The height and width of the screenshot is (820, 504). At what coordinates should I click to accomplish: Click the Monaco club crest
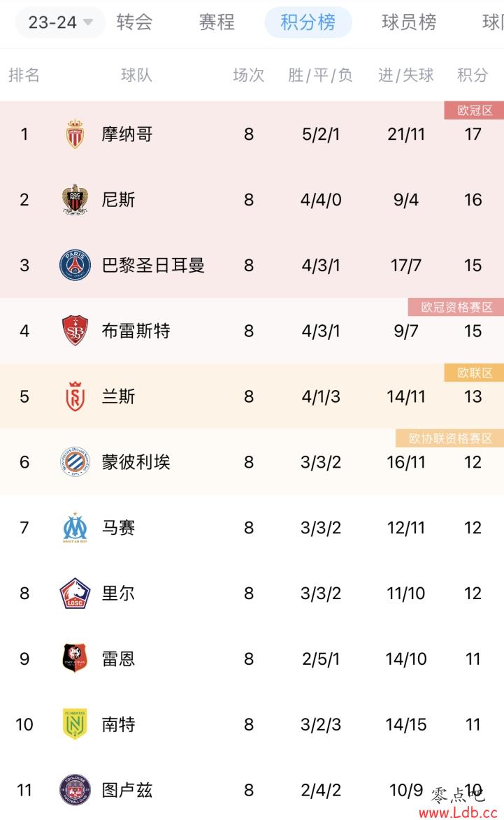click(74, 134)
